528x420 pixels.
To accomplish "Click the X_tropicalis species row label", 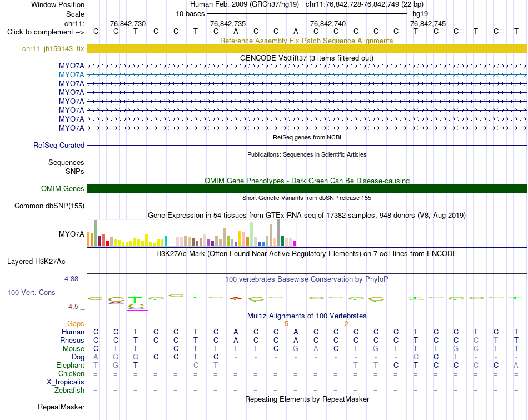I will click(x=66, y=382).
